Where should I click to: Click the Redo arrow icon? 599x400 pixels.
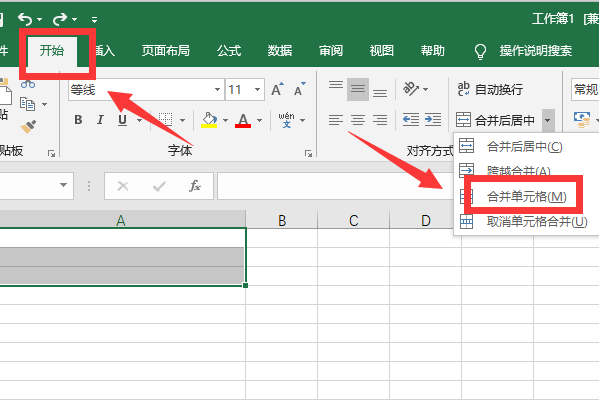pyautogui.click(x=60, y=19)
